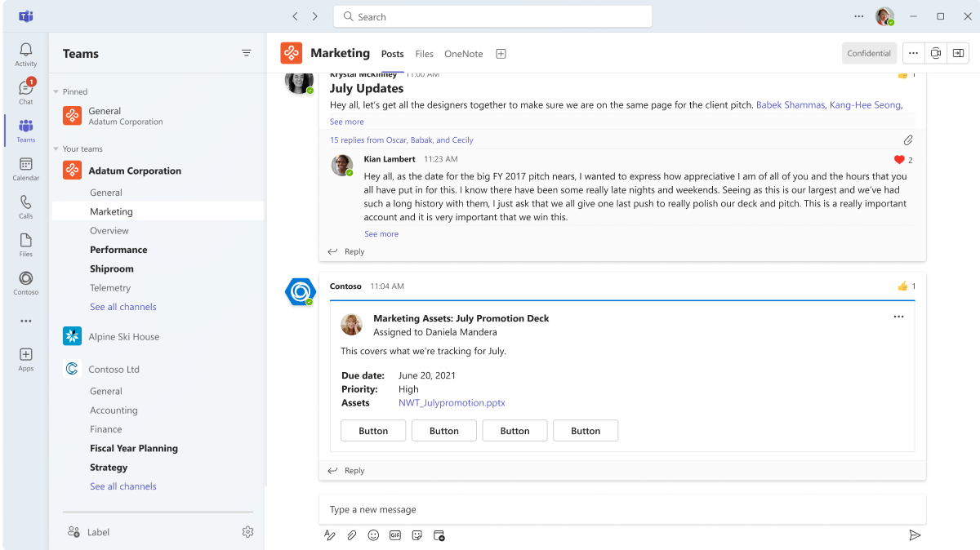Open the Activity feed
Screen dimensions: 980x550
(25, 55)
